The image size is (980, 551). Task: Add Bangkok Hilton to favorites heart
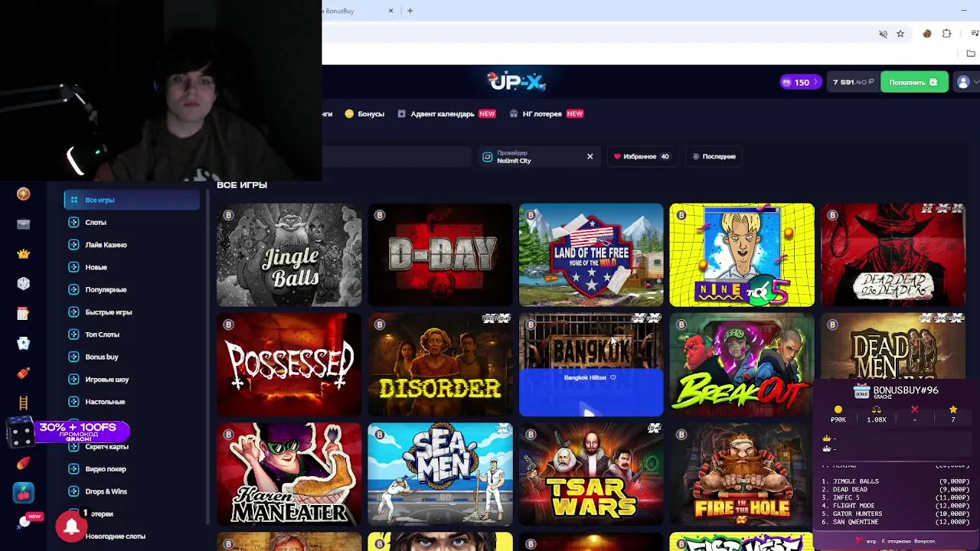(612, 377)
